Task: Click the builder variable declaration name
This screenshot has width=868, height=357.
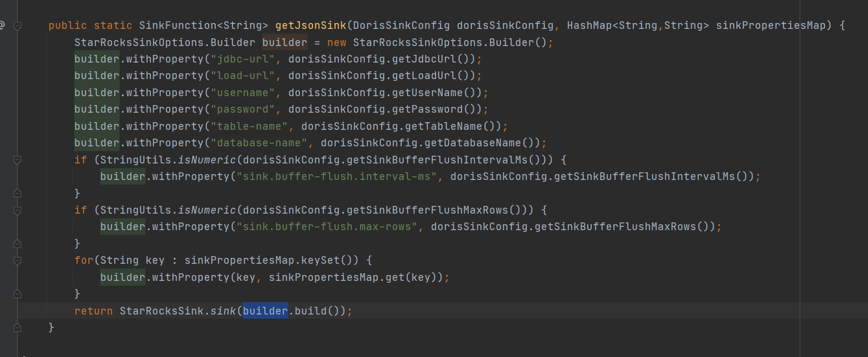Action: 284,42
